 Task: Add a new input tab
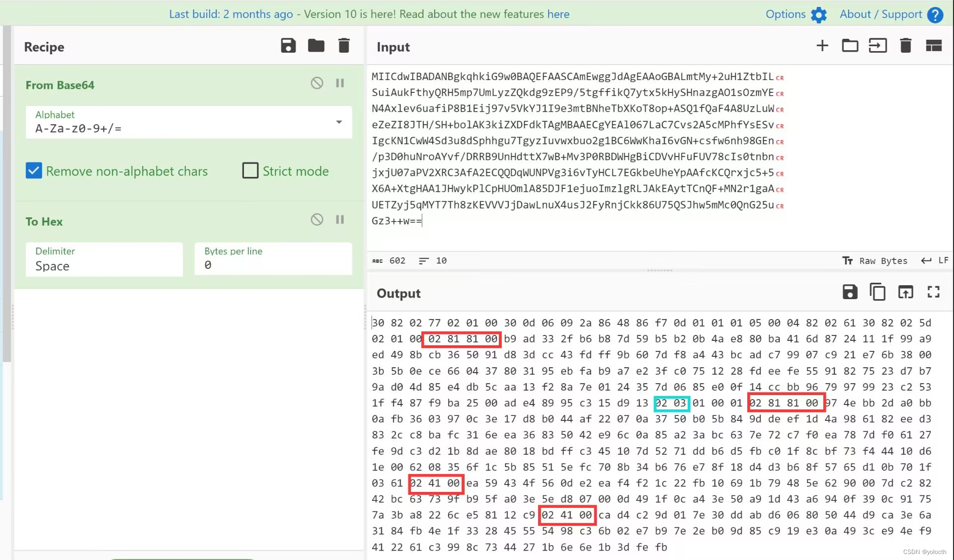point(822,46)
